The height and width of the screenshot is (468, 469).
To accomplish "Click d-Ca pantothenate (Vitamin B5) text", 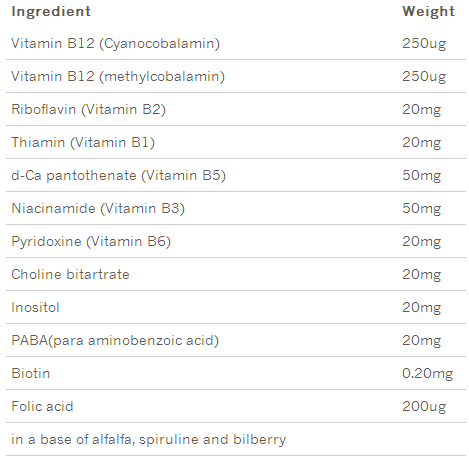I will pos(118,176).
